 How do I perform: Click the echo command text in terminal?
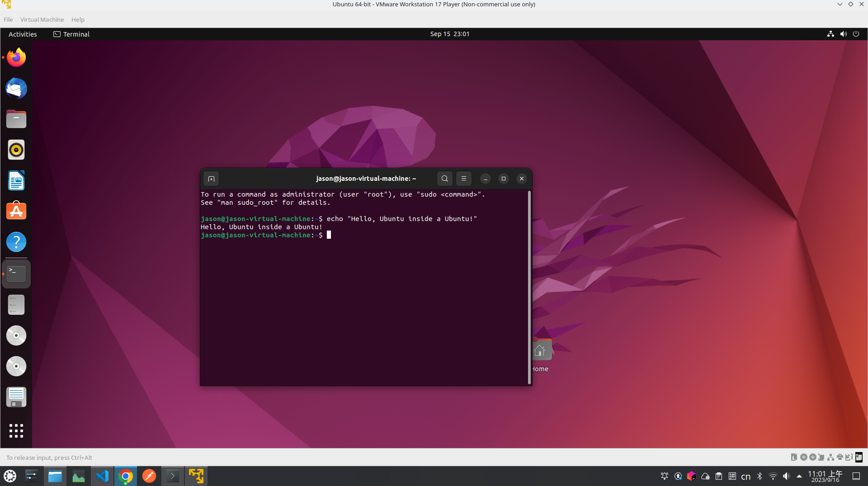tap(401, 219)
